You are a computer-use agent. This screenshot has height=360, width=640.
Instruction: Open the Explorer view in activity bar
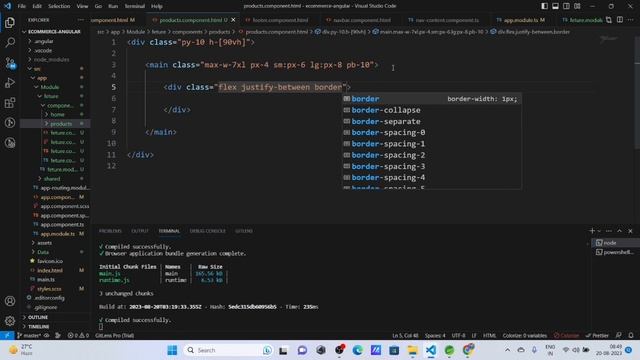10,22
